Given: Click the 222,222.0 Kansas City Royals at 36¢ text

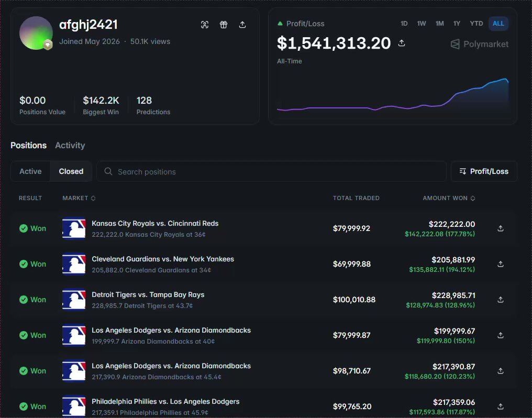Looking at the screenshot, I should click(x=149, y=235).
